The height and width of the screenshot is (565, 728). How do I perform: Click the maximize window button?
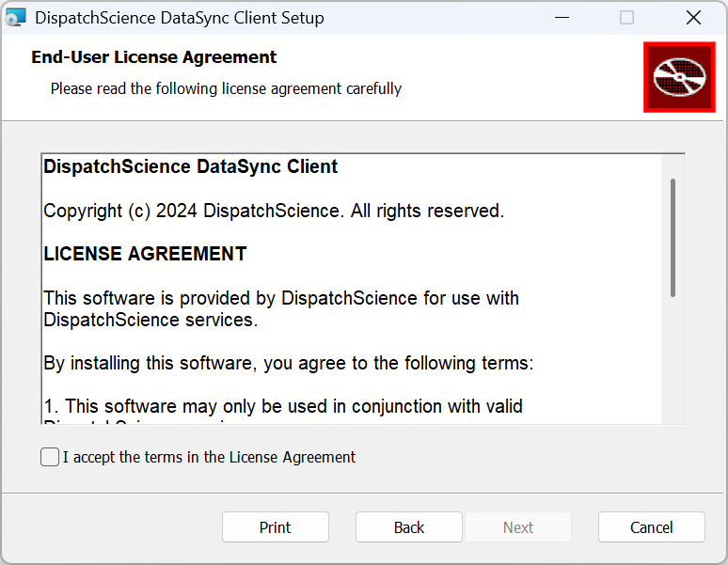click(x=626, y=18)
